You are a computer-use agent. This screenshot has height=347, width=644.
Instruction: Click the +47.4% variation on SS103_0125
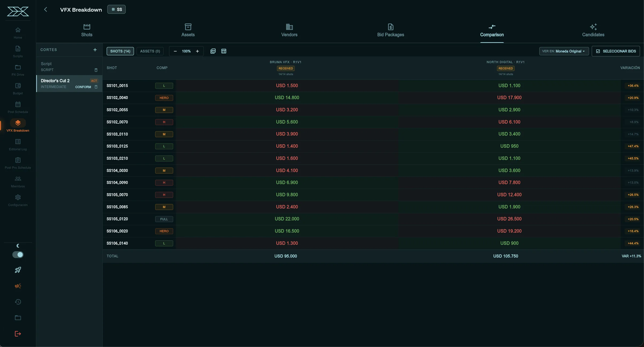[x=633, y=146]
